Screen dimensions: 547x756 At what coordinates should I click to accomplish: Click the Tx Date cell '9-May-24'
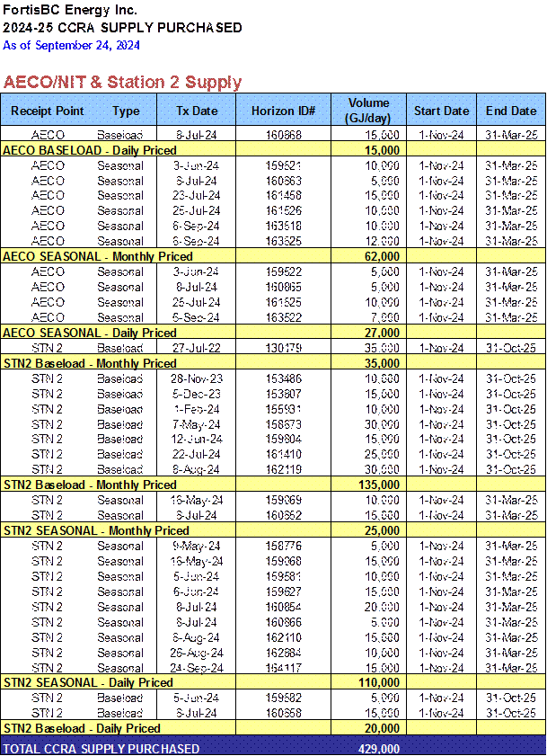197,547
